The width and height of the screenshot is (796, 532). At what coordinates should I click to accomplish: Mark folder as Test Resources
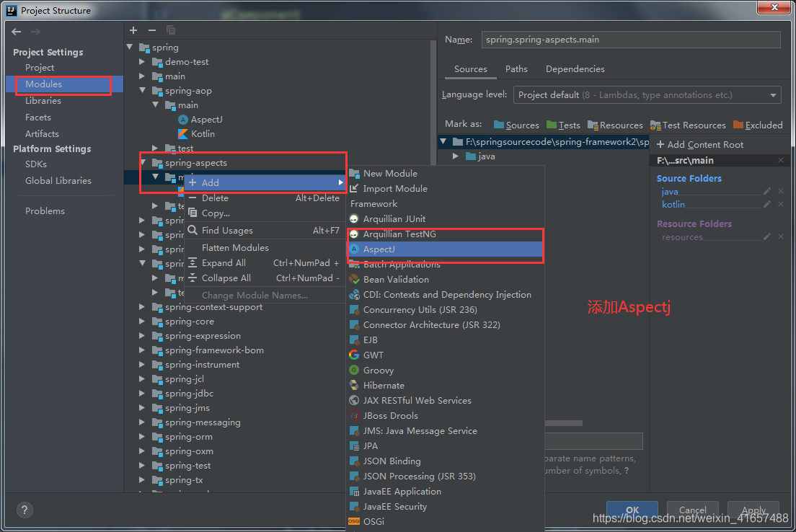pyautogui.click(x=688, y=125)
